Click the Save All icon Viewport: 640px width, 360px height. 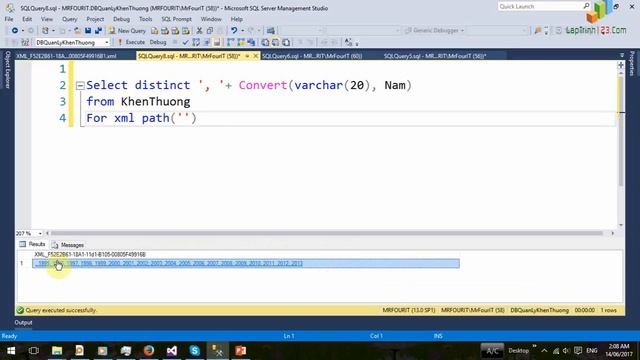[98, 31]
